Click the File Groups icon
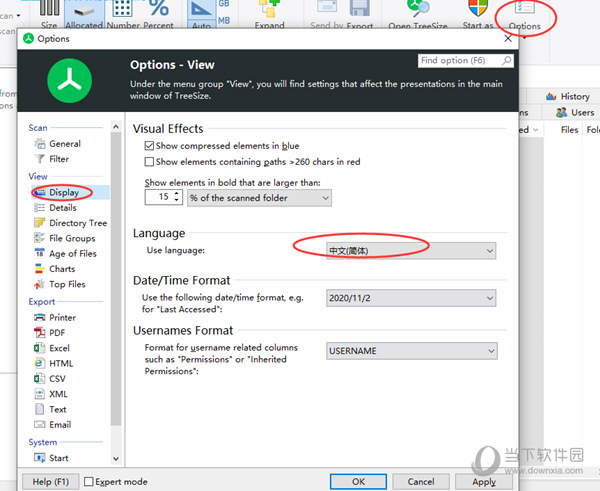 click(39, 238)
